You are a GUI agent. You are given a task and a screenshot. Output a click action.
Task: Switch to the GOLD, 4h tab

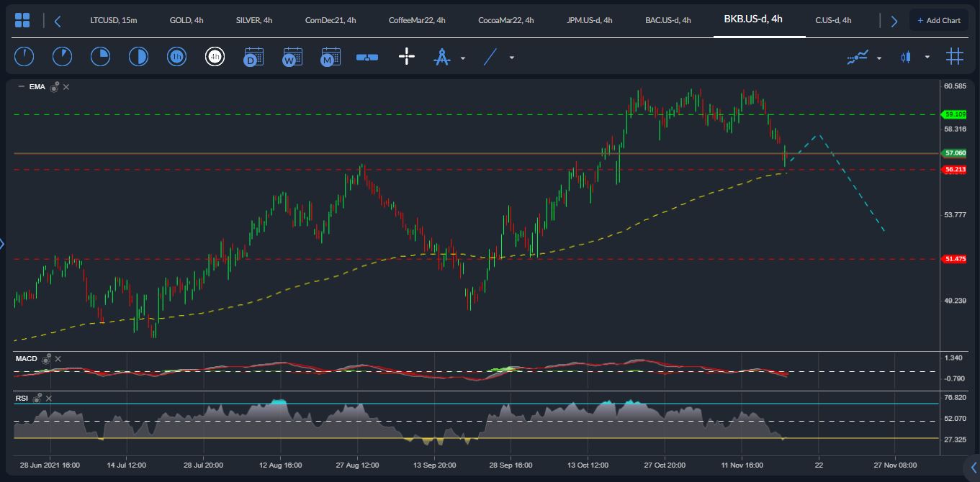tap(186, 20)
